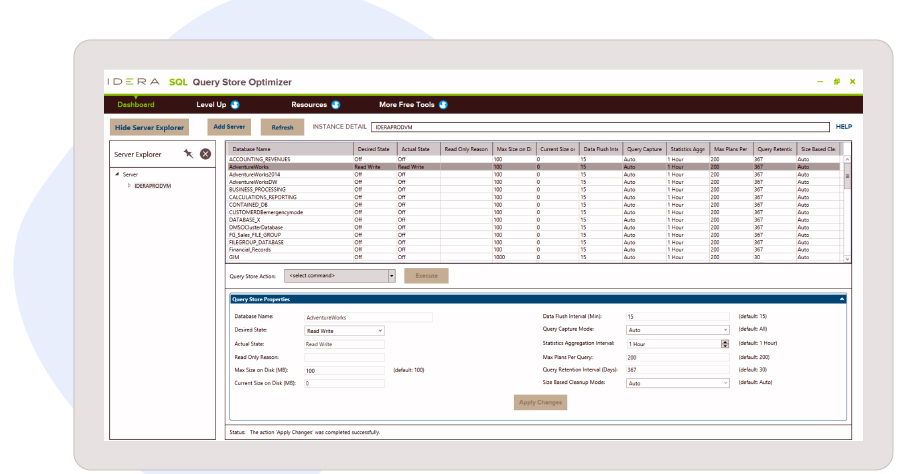Adjust the Statistics Aggregation Interval stepper

click(x=725, y=343)
